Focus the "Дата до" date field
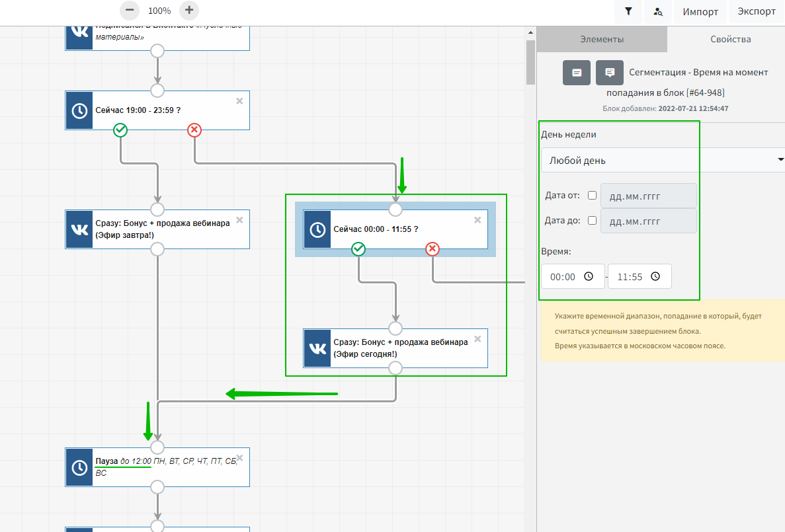 pos(648,221)
